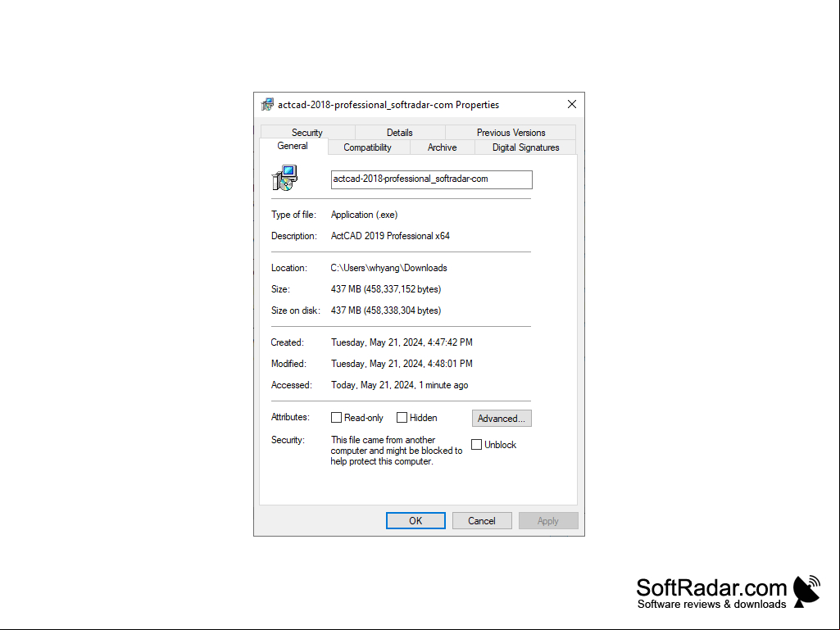Go to the Previous Versions tab
Viewport: 840px width, 630px height.
pos(511,133)
